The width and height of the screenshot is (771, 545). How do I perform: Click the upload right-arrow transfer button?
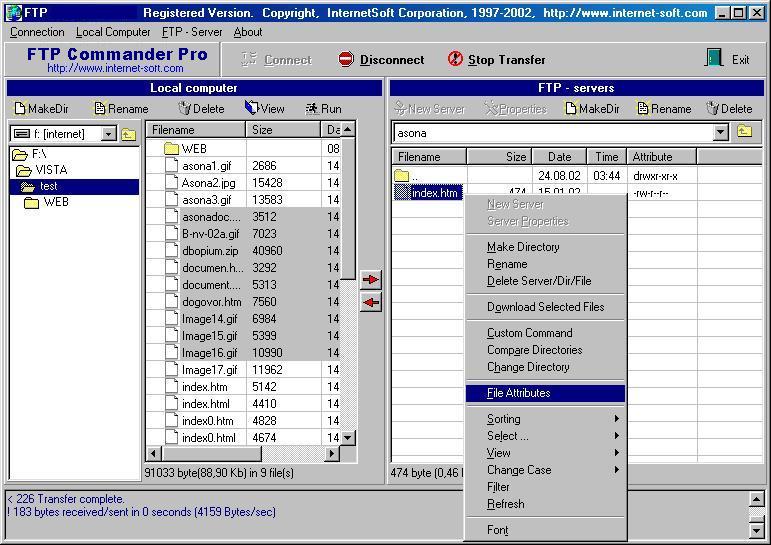coord(370,280)
